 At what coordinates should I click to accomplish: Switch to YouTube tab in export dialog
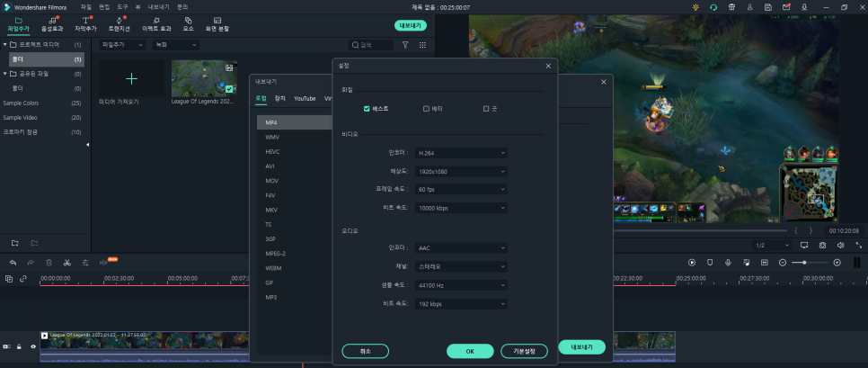coord(305,99)
